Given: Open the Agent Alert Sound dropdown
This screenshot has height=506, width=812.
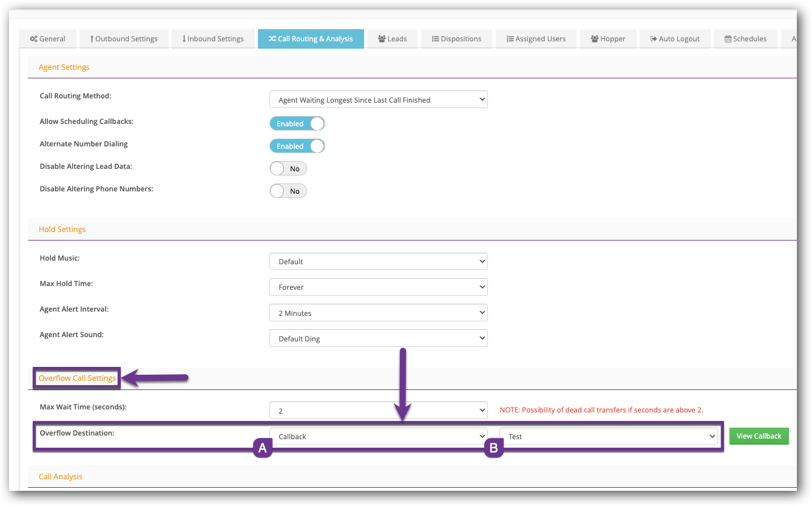Looking at the screenshot, I should (378, 338).
